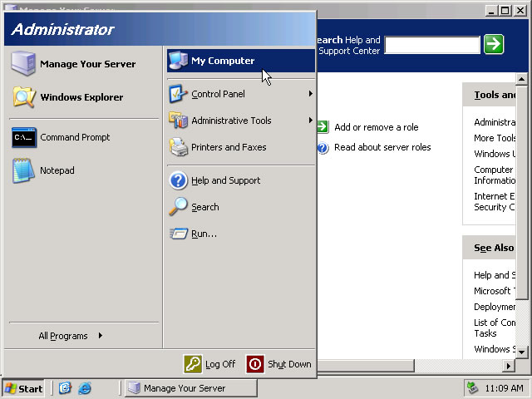Click the system tray network status icon
Viewport: 532px width, 399px height.
click(x=473, y=387)
